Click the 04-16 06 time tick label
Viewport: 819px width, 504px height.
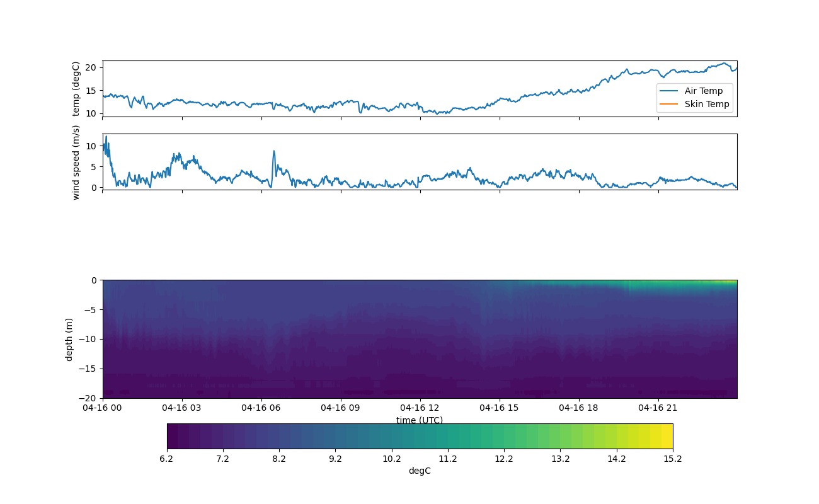click(261, 408)
